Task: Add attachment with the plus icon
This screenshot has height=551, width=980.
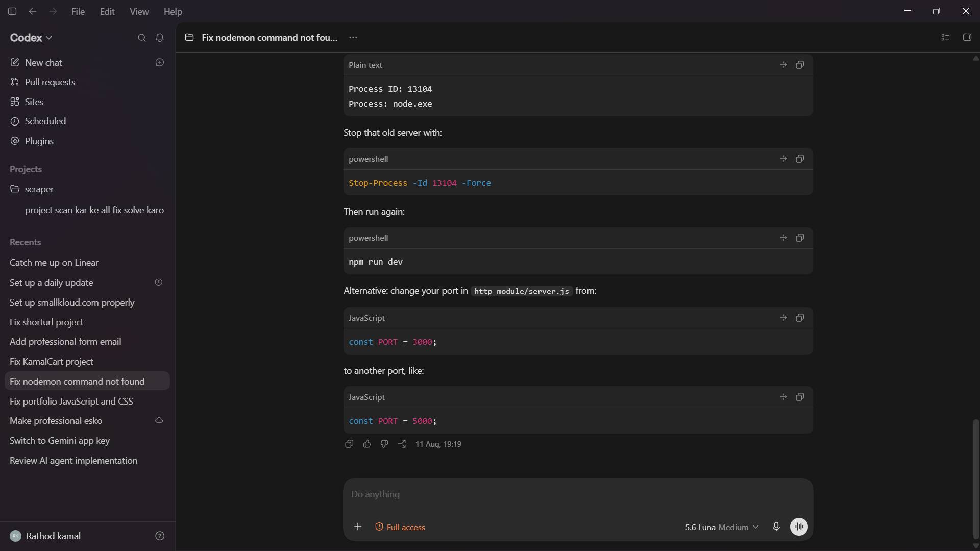Action: pyautogui.click(x=358, y=527)
